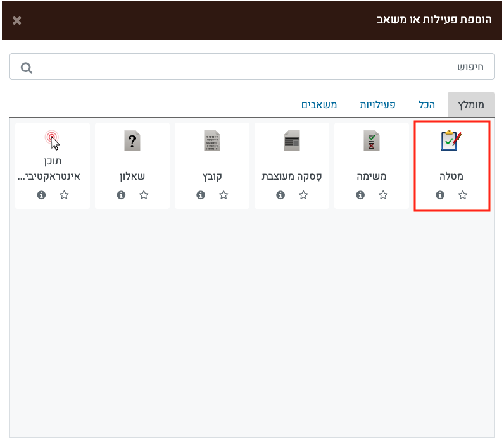The image size is (504, 446).
Task: Toggle favorite star for משימה
Action: coord(383,195)
